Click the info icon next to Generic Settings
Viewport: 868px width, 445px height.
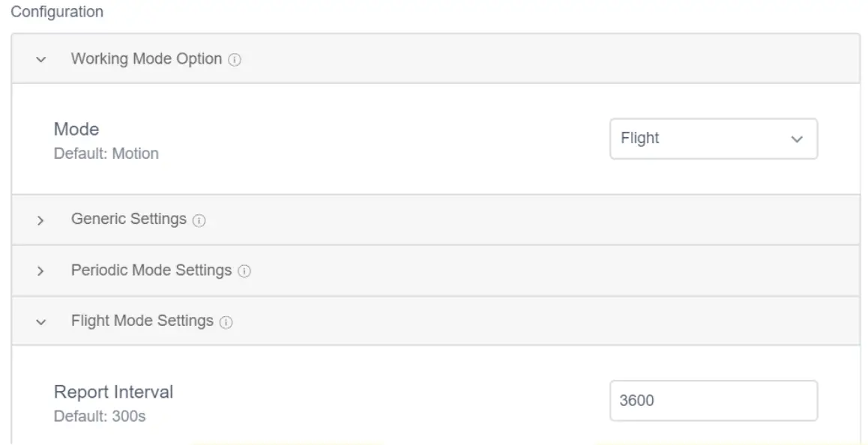(199, 220)
